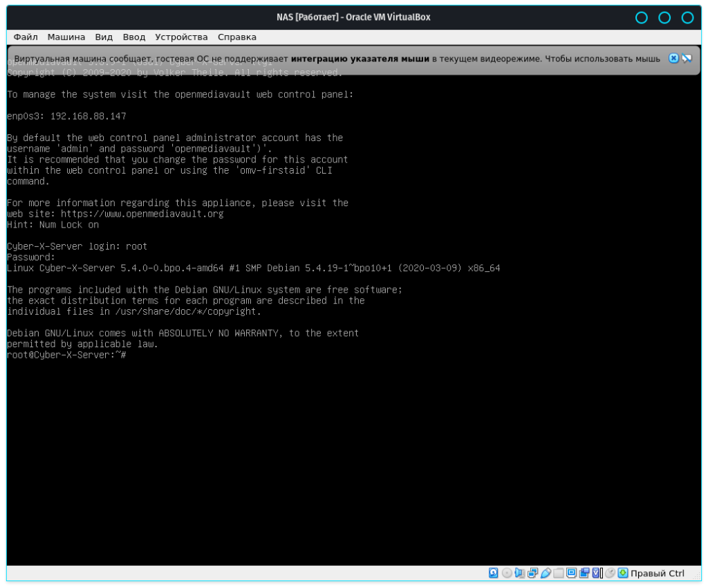The width and height of the screenshot is (708, 588).
Task: Click the https://www.openmediavault.org URL text
Action: pos(142,214)
